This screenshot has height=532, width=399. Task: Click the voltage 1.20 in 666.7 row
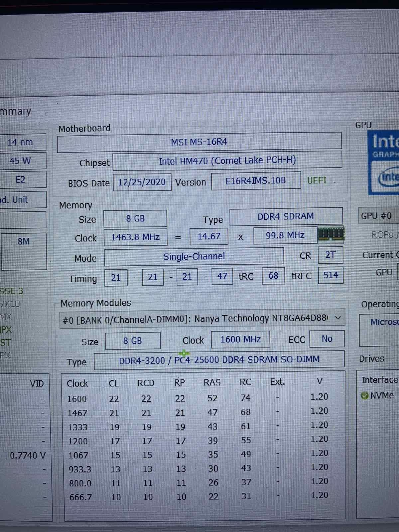[x=319, y=495]
